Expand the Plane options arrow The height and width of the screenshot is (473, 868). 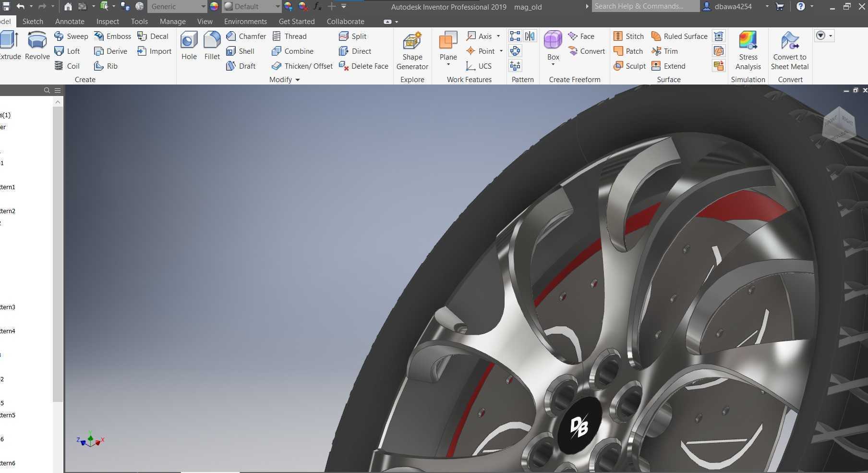pos(448,64)
